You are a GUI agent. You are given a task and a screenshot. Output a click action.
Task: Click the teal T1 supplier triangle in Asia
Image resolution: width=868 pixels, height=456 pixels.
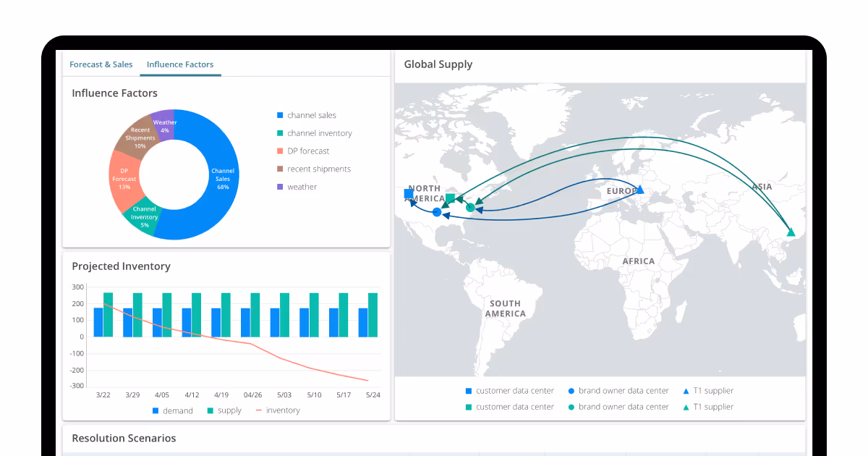click(791, 232)
